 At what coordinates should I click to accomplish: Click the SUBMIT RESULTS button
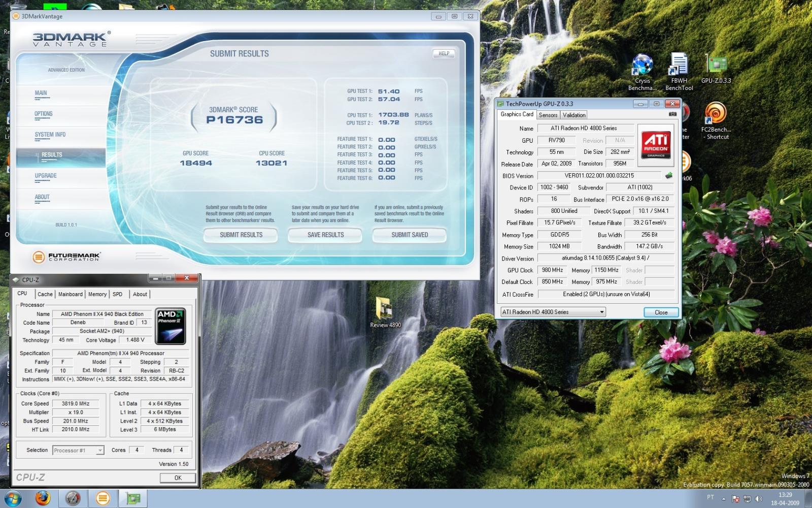[x=241, y=235]
